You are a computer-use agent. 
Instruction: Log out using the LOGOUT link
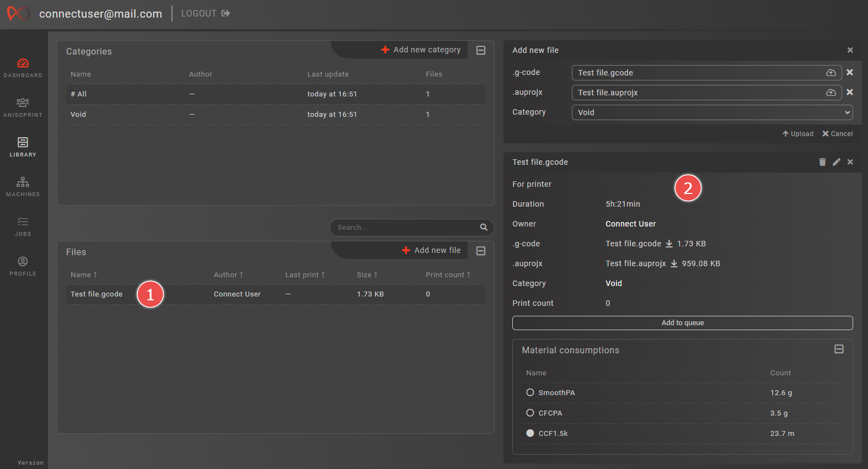click(x=206, y=13)
